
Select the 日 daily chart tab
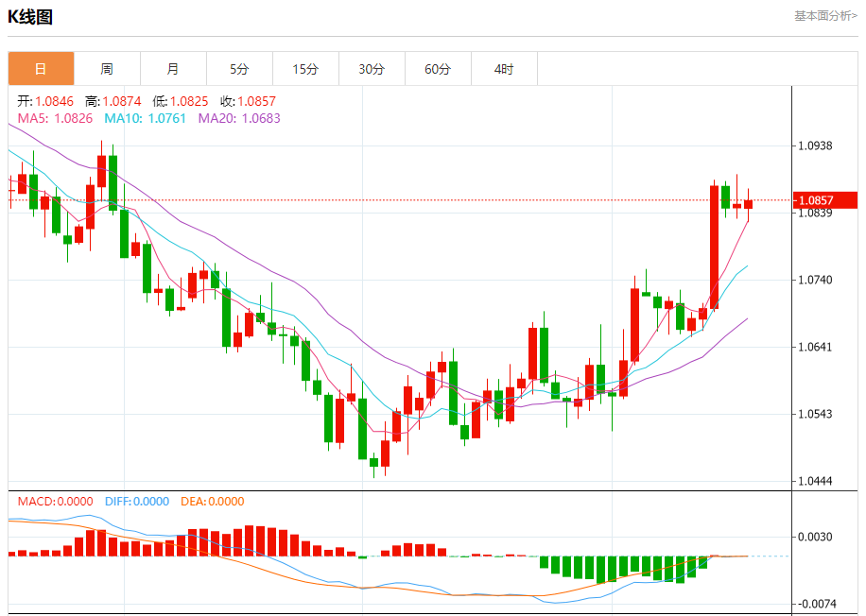click(x=41, y=69)
